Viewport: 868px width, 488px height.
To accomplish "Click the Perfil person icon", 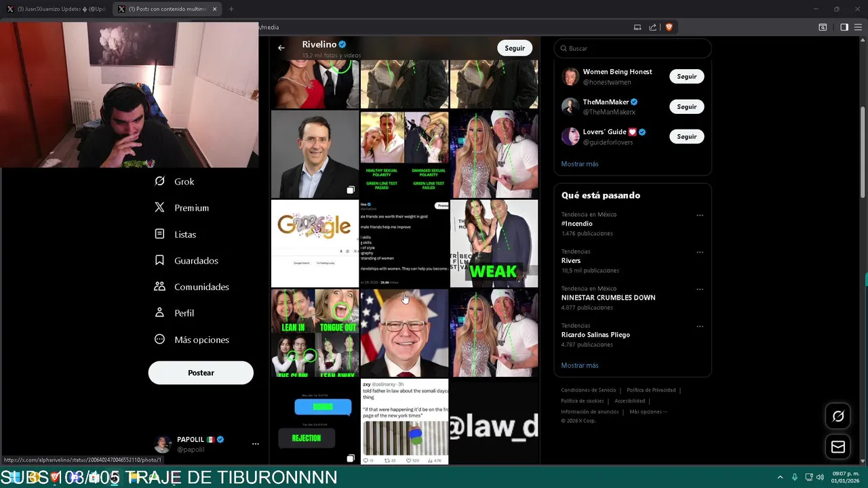I will click(159, 312).
